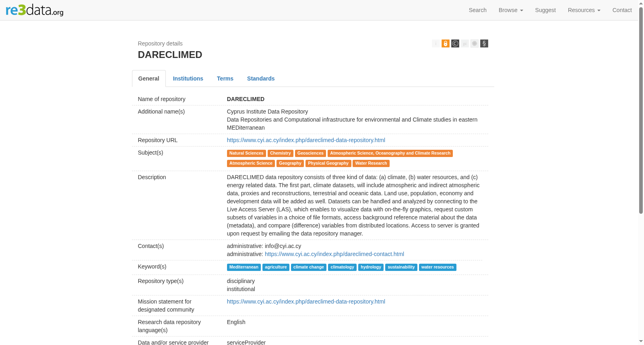Click the greyed-out certificate seal badge
644x345 pixels.
coord(475,43)
